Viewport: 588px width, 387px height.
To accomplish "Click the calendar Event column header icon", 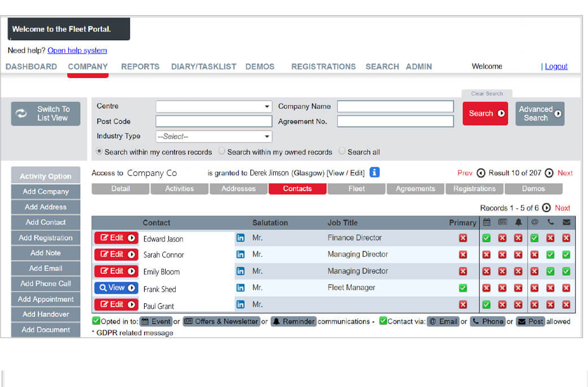I will coord(486,222).
